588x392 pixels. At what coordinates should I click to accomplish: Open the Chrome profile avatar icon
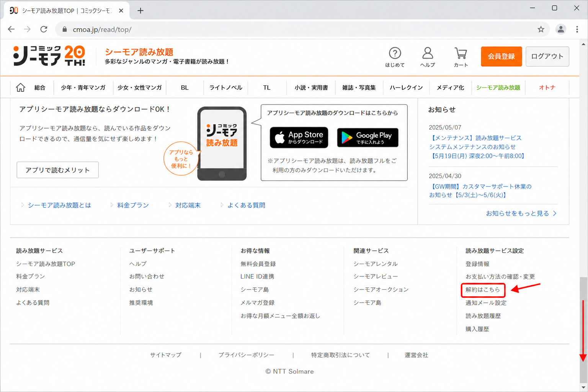[x=561, y=29]
